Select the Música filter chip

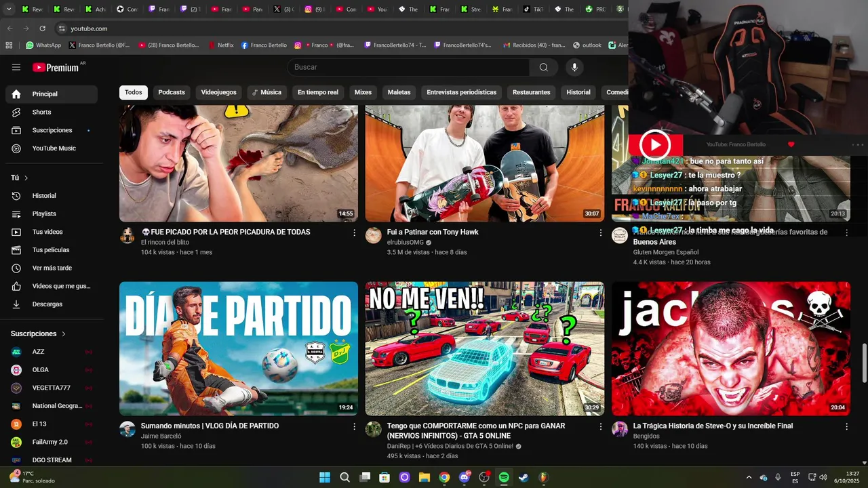pyautogui.click(x=267, y=92)
